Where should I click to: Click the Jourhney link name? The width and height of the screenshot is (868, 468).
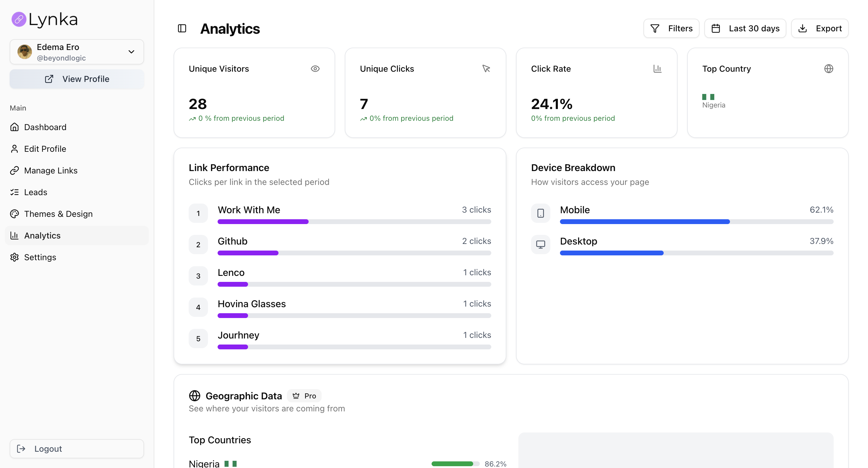238,335
